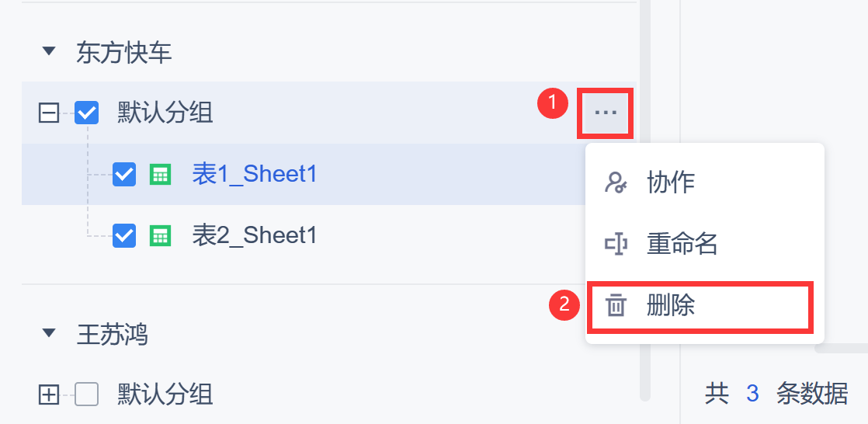
Task: Select the 表2_Sheet1 table entry
Action: click(255, 235)
